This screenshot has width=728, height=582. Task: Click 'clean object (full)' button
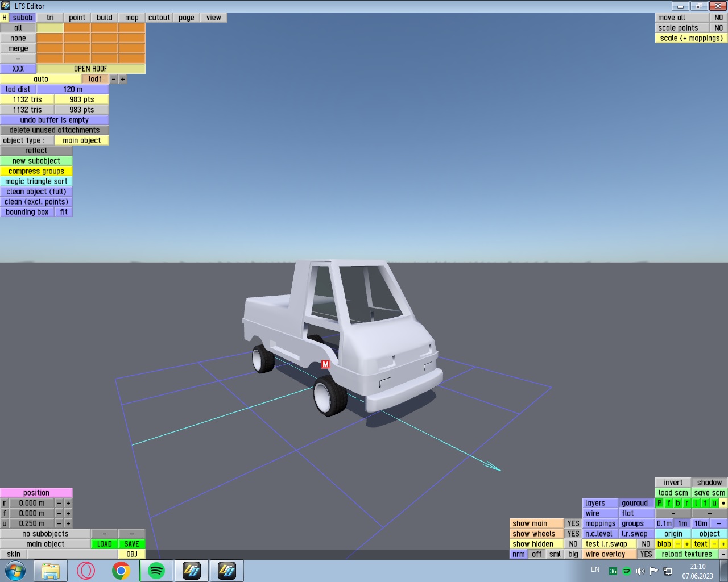(x=36, y=192)
